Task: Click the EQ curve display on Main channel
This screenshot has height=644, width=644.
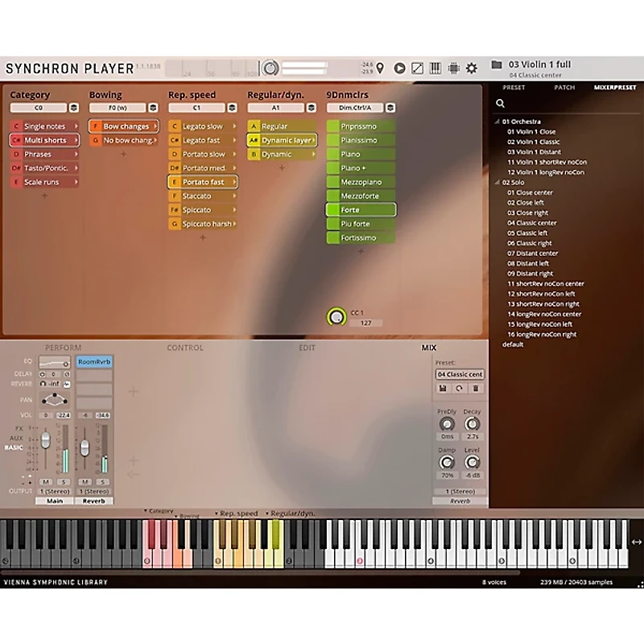Action: (x=54, y=363)
